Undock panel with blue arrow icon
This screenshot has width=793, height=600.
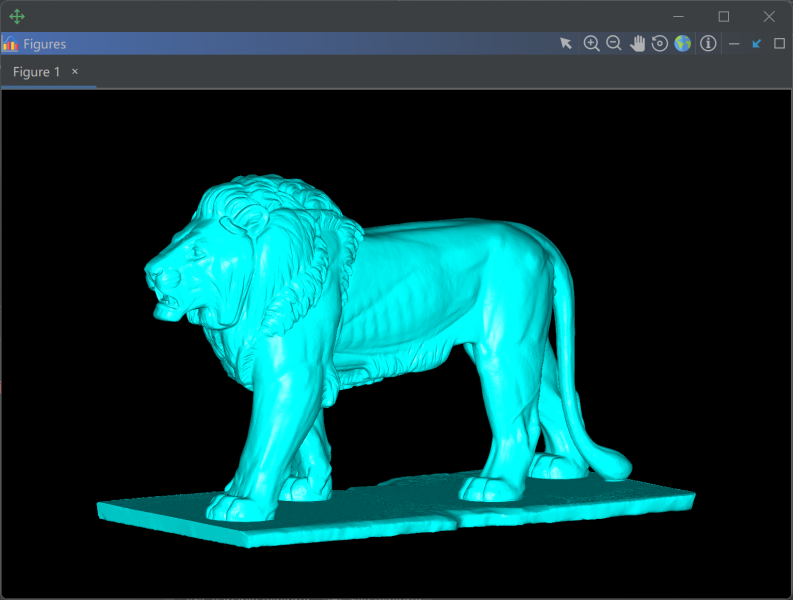click(757, 44)
